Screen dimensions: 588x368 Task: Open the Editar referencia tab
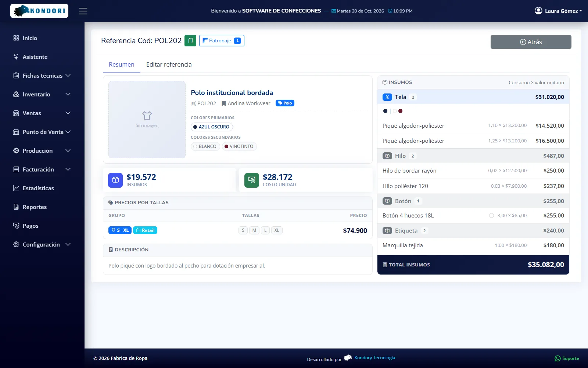169,64
